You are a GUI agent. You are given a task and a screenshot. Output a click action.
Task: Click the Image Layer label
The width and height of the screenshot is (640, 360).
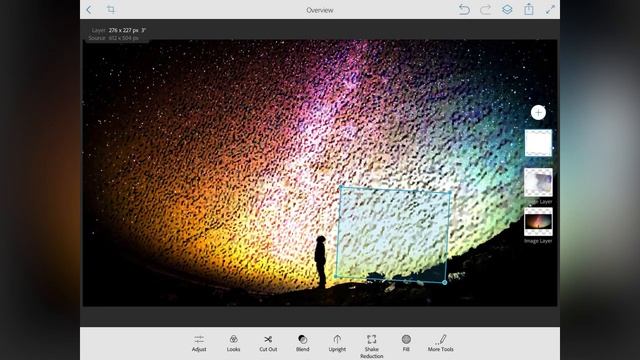click(x=538, y=241)
